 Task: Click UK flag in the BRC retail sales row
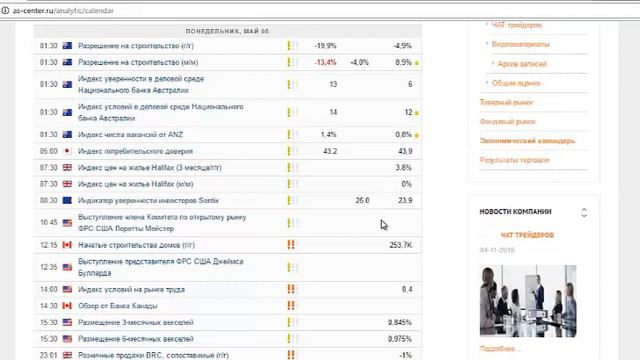pyautogui.click(x=67, y=355)
